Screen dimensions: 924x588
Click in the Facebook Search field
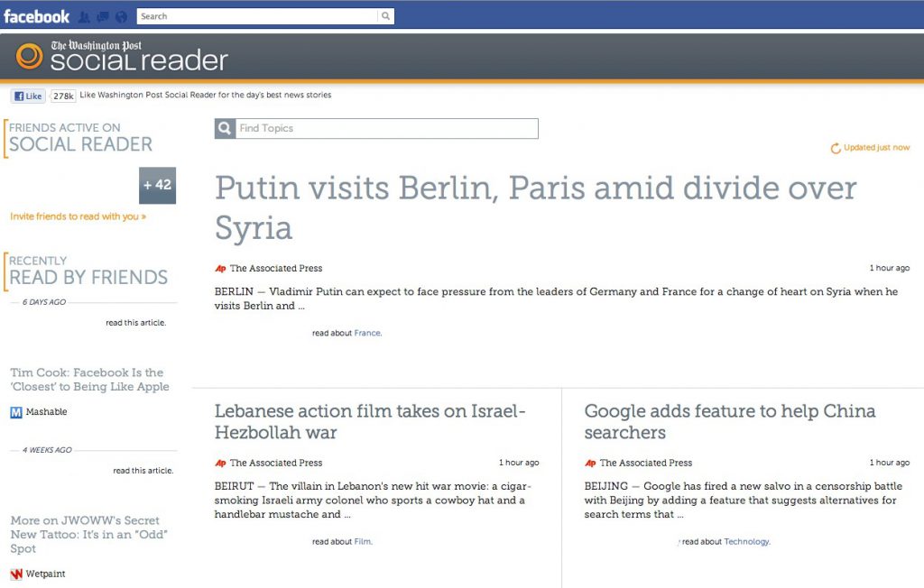(x=257, y=16)
